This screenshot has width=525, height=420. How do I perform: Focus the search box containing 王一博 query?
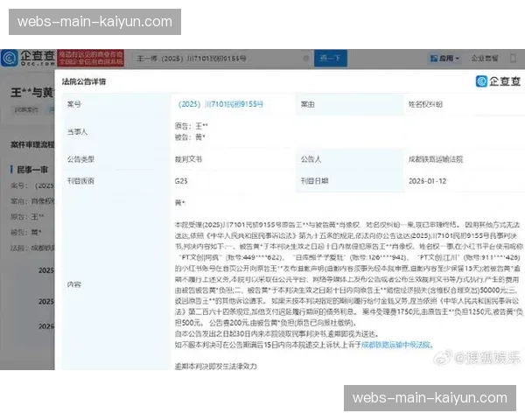(221, 59)
